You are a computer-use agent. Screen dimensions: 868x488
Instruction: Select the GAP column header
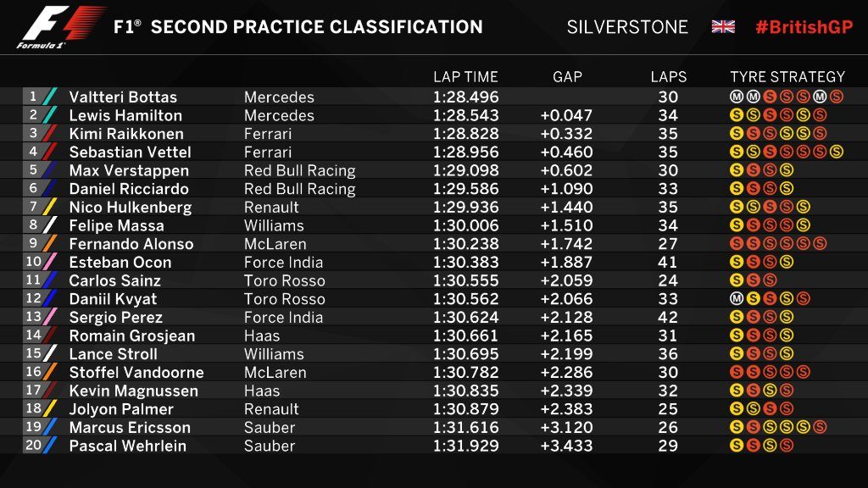(567, 77)
